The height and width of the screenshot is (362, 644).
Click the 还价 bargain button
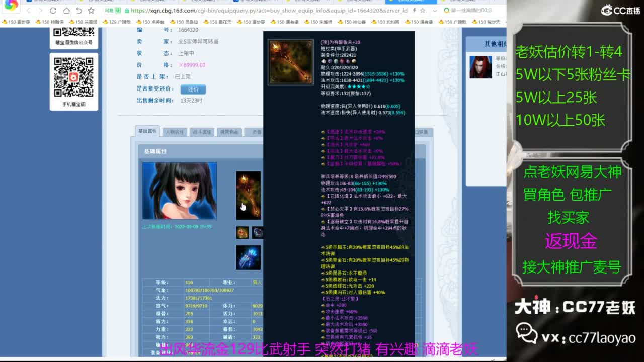(x=193, y=89)
